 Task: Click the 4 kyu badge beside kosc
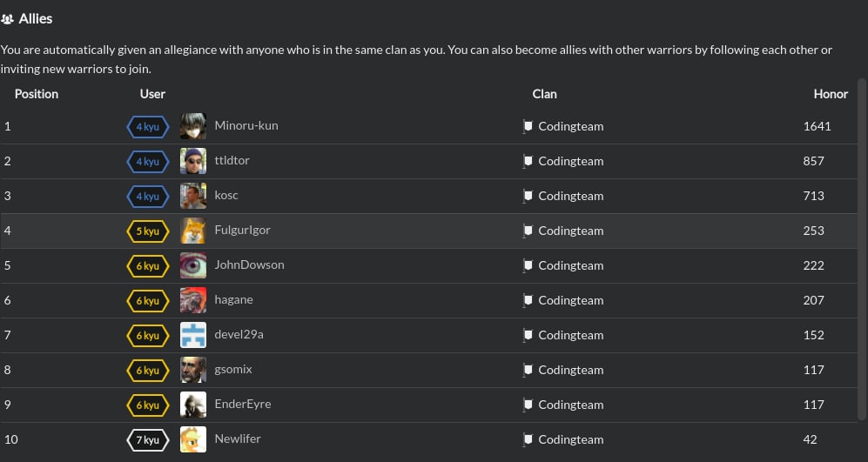148,197
